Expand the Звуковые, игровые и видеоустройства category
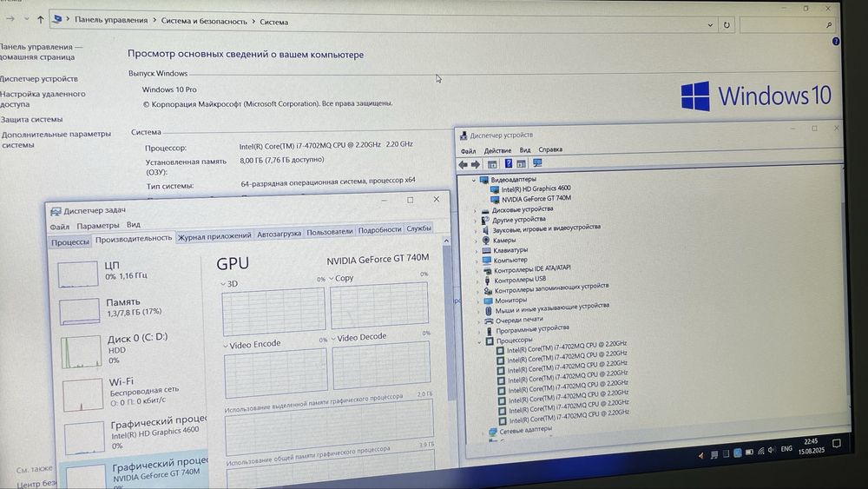This screenshot has width=868, height=489. click(x=476, y=231)
